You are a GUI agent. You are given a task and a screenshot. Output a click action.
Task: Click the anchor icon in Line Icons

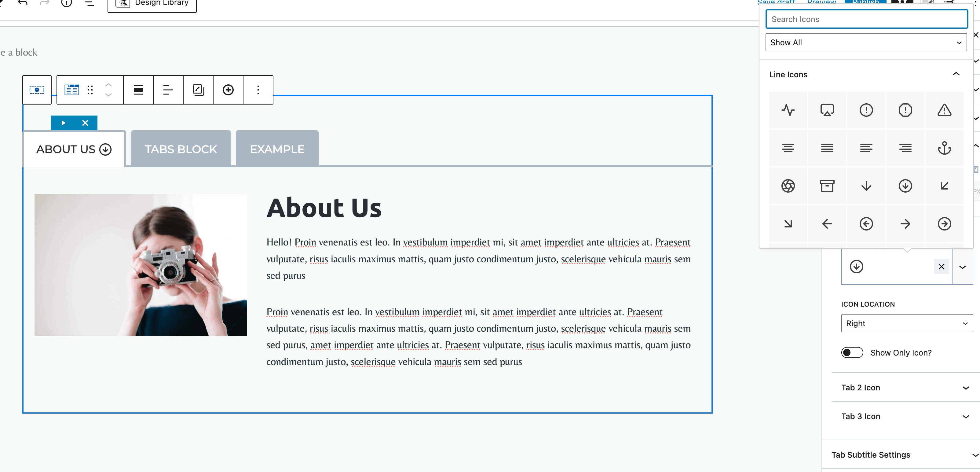tap(944, 148)
